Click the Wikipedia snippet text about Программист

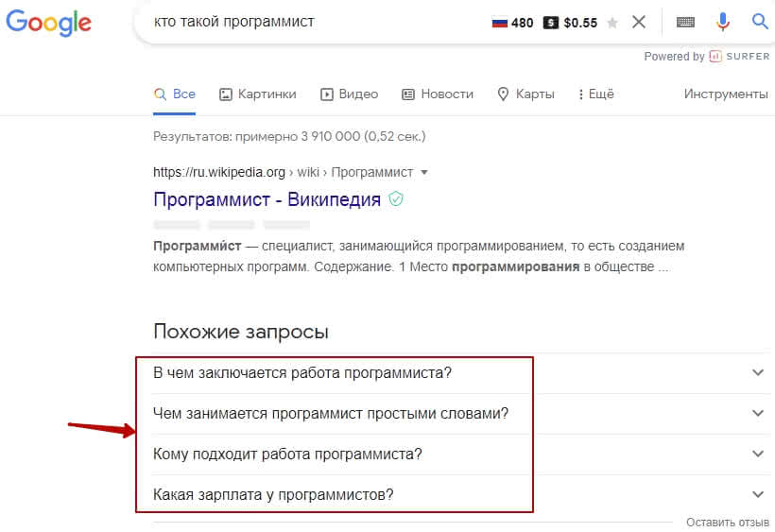tap(419, 256)
